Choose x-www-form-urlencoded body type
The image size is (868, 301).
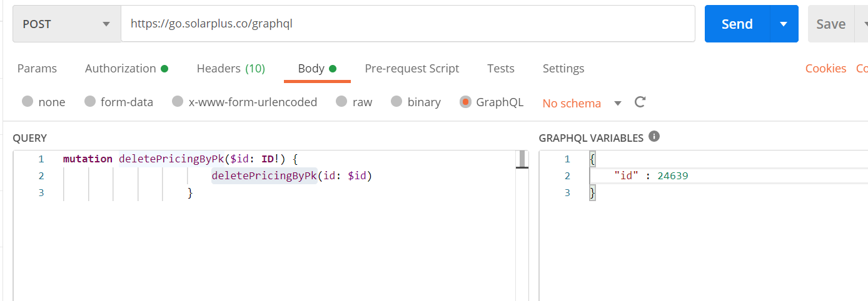tap(178, 102)
